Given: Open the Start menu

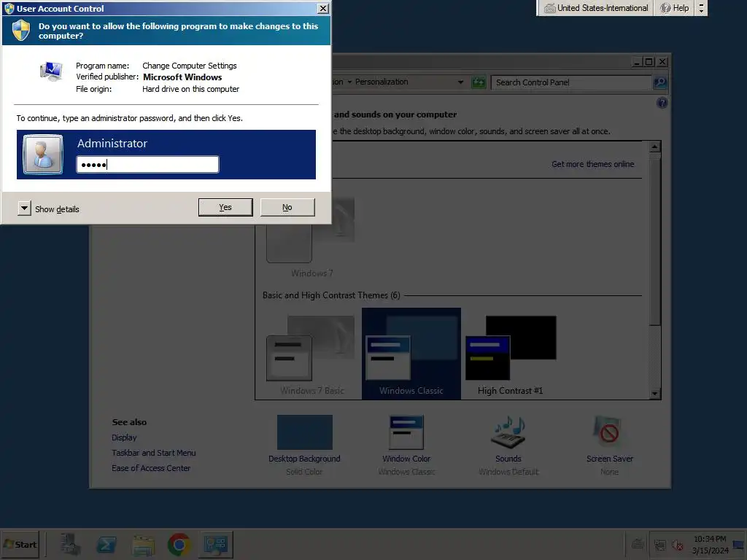Looking at the screenshot, I should (20, 544).
